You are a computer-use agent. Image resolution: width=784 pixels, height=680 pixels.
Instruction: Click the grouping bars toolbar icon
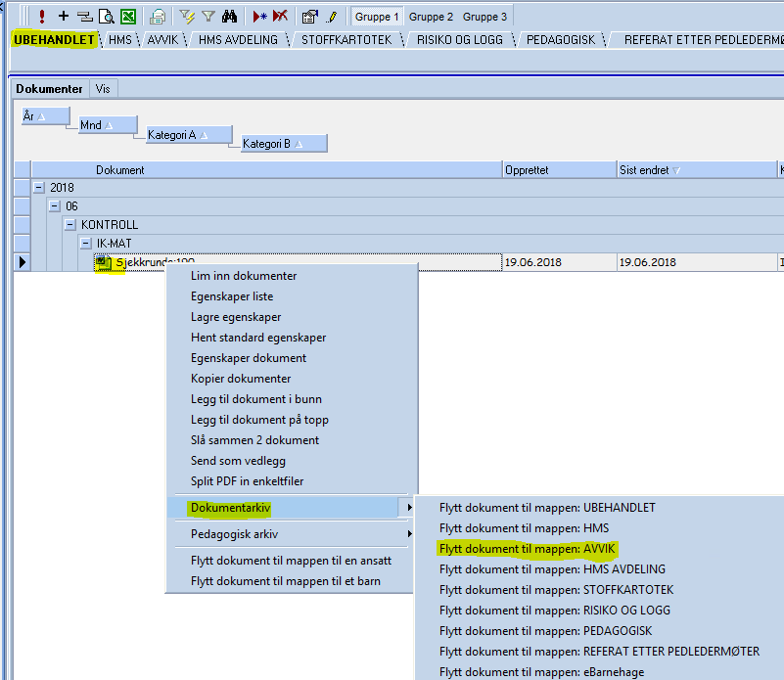tap(85, 17)
